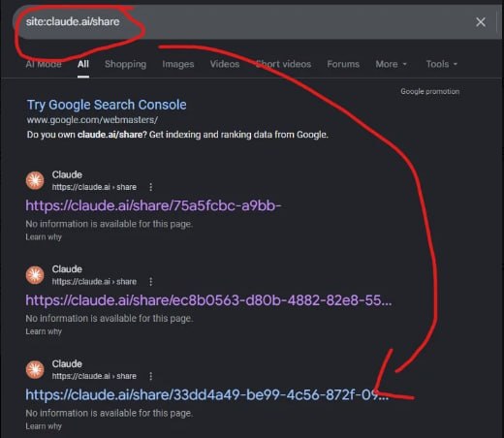The image size is (504, 438).
Task: Switch to the Videos tab
Action: tap(225, 64)
